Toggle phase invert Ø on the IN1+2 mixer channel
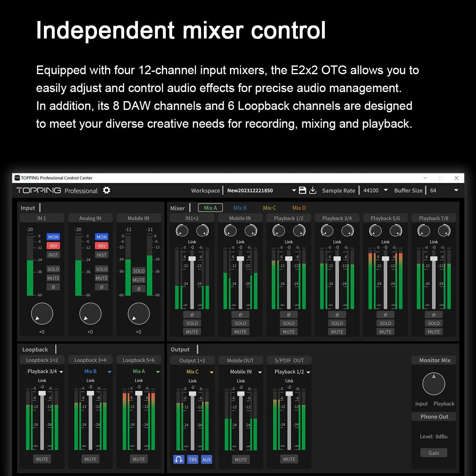The image size is (476, 476). click(x=192, y=314)
